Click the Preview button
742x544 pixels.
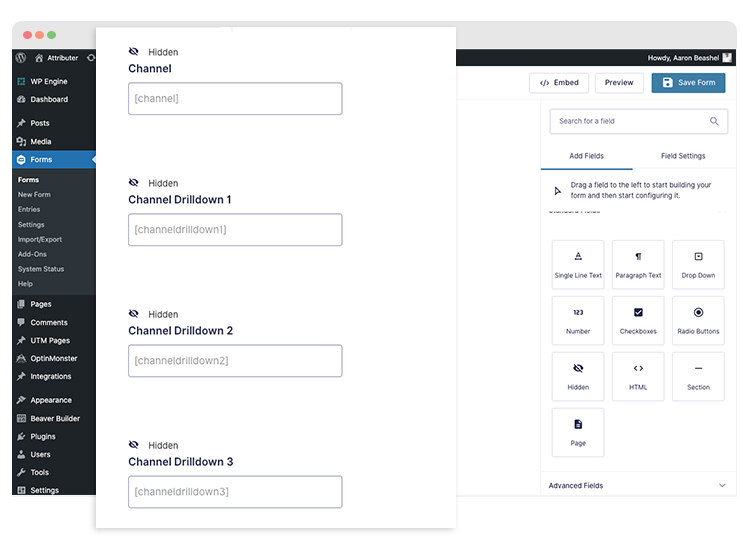[x=619, y=83]
